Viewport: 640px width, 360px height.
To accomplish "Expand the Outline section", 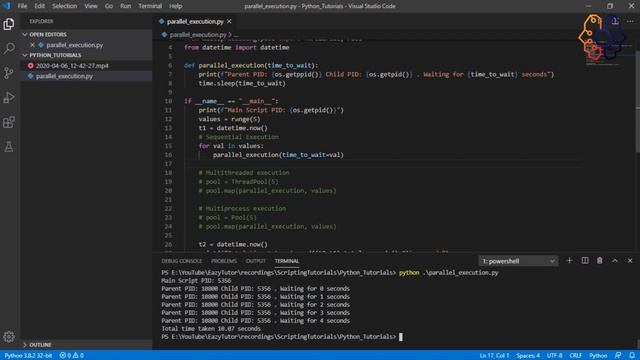I will coord(25,345).
